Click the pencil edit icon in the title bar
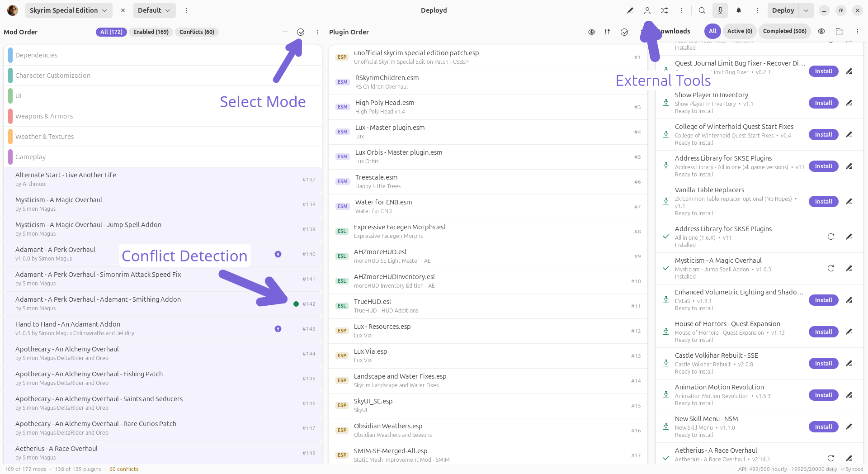The width and height of the screenshot is (868, 474). point(630,10)
